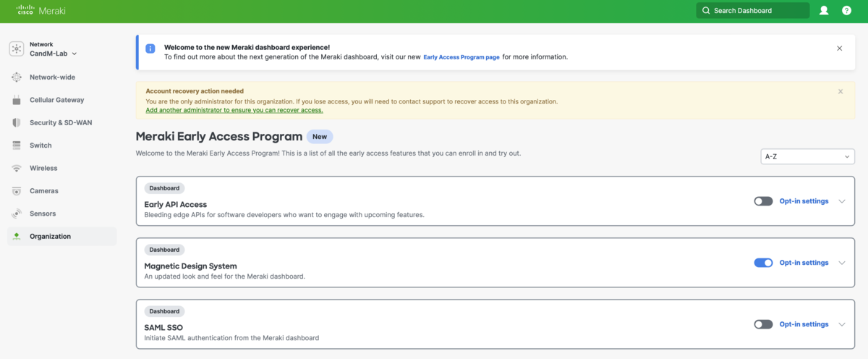Open the help question mark icon

(x=846, y=11)
